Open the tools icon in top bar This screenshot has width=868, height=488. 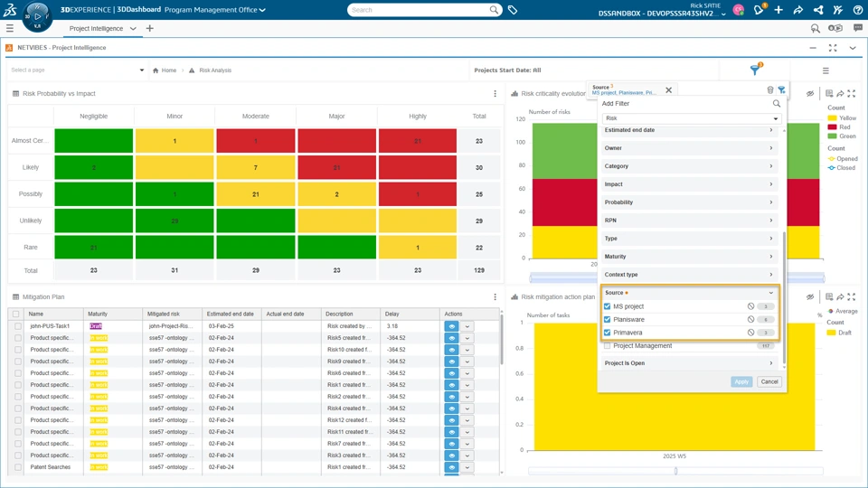837,10
